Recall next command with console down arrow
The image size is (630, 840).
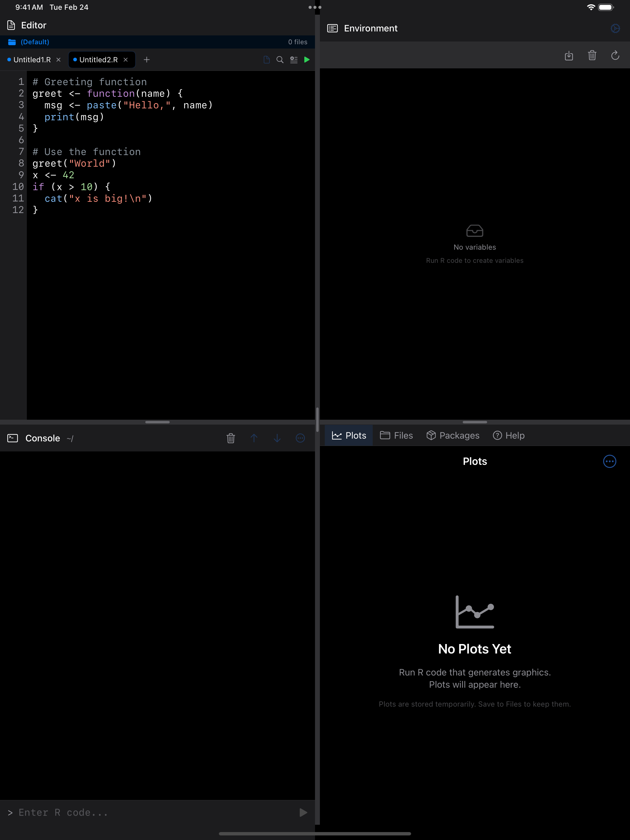(277, 438)
